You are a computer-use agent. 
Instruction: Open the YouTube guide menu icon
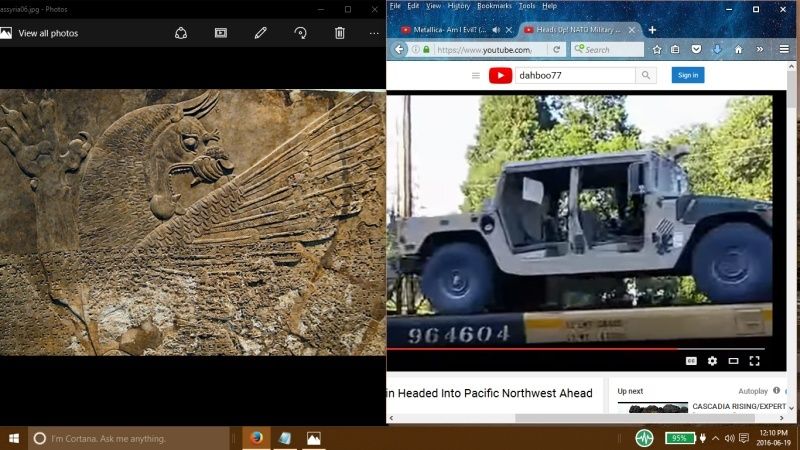476,76
